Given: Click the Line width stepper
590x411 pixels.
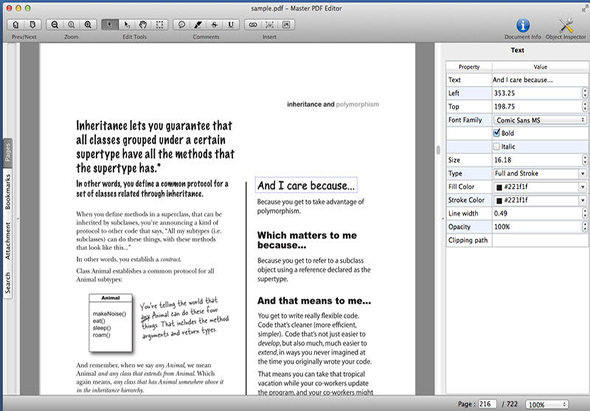Looking at the screenshot, I should (x=585, y=213).
